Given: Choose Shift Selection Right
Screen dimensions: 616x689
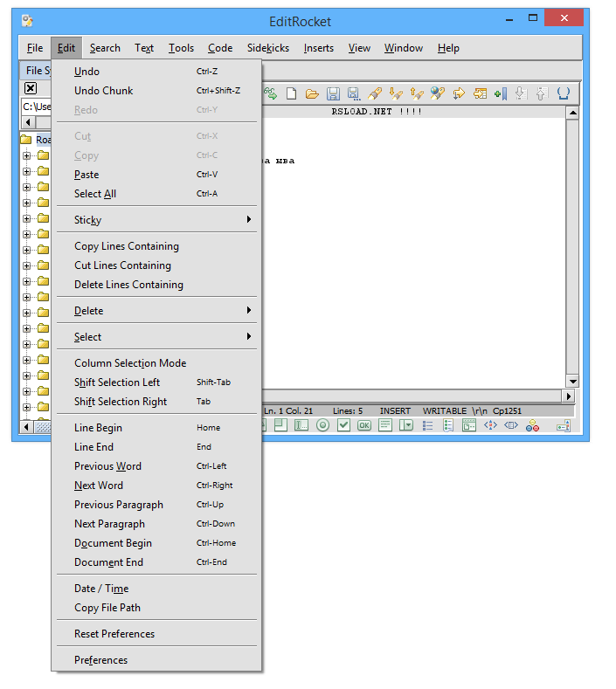Looking at the screenshot, I should tap(156, 402).
